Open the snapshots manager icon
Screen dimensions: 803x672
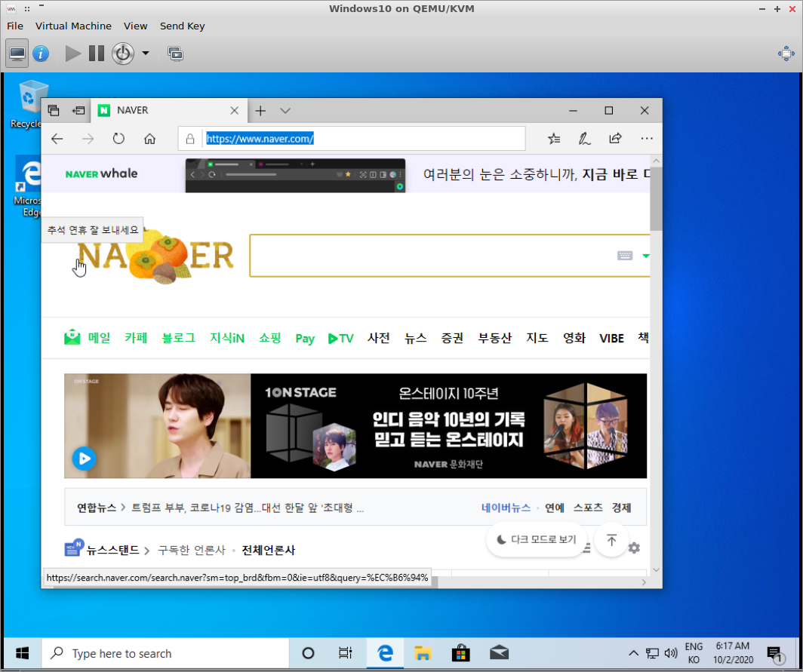pos(175,54)
